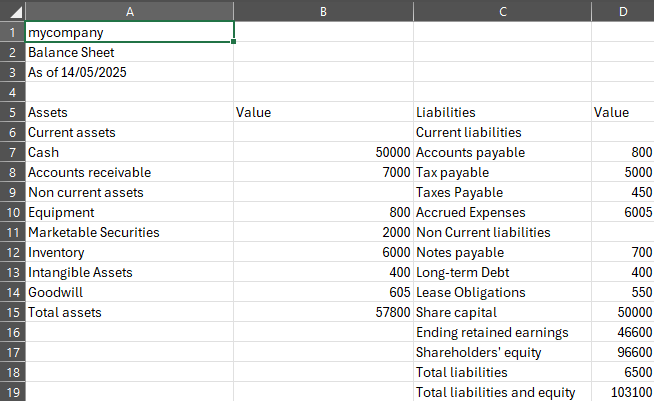Click the 'Tax payable' cell
The height and width of the screenshot is (401, 654).
[503, 172]
